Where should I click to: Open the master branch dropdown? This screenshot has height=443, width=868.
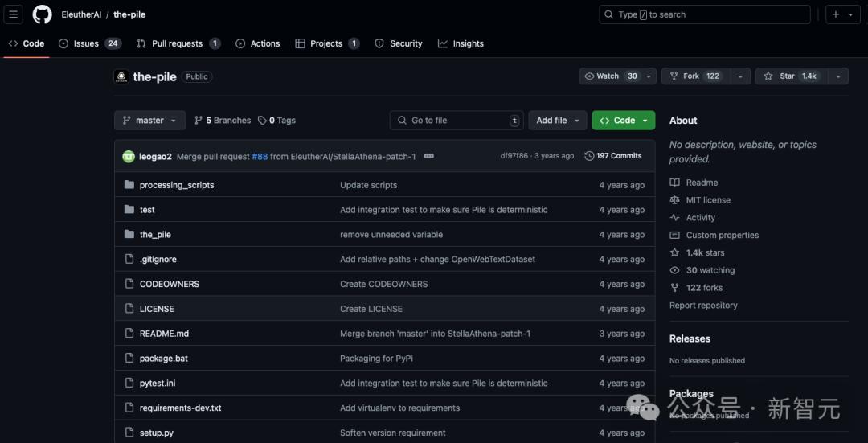(x=149, y=121)
